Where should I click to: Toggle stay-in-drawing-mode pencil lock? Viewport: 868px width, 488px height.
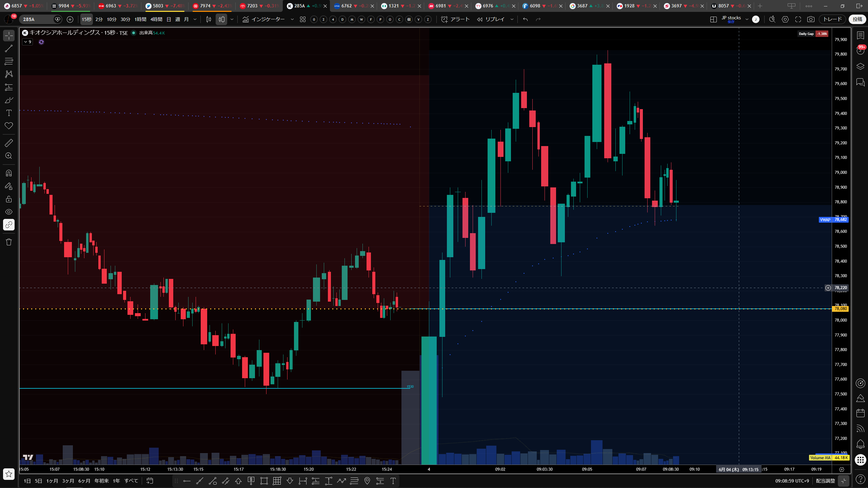tap(9, 186)
